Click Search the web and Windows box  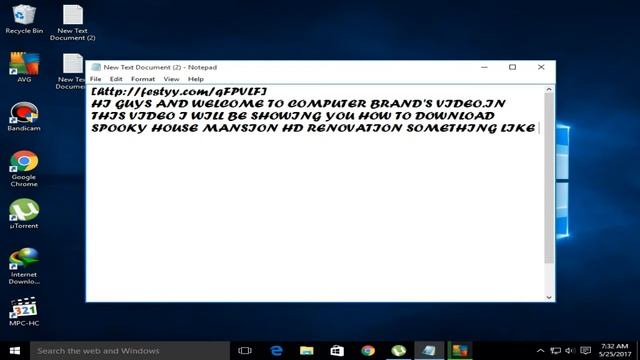[x=130, y=351]
